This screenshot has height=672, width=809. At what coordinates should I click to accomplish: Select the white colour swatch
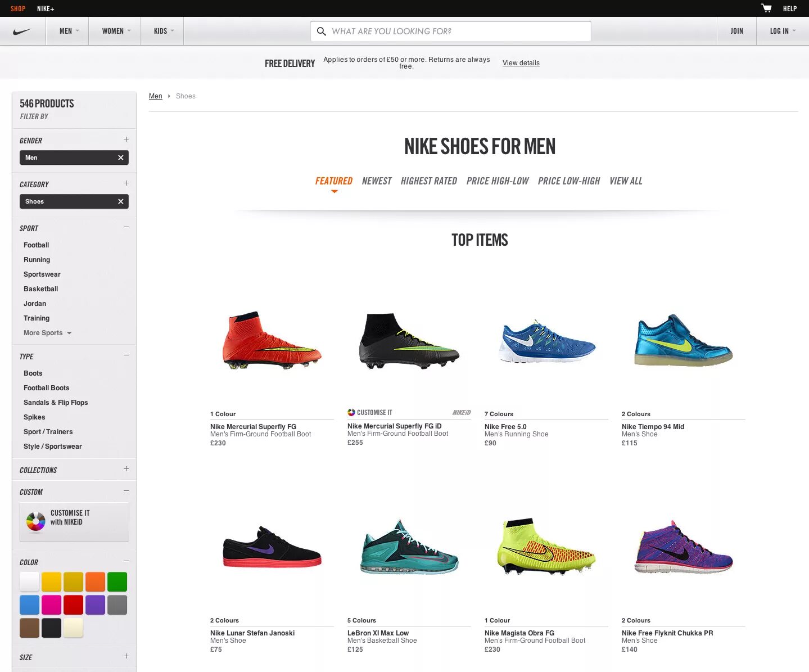pos(29,581)
